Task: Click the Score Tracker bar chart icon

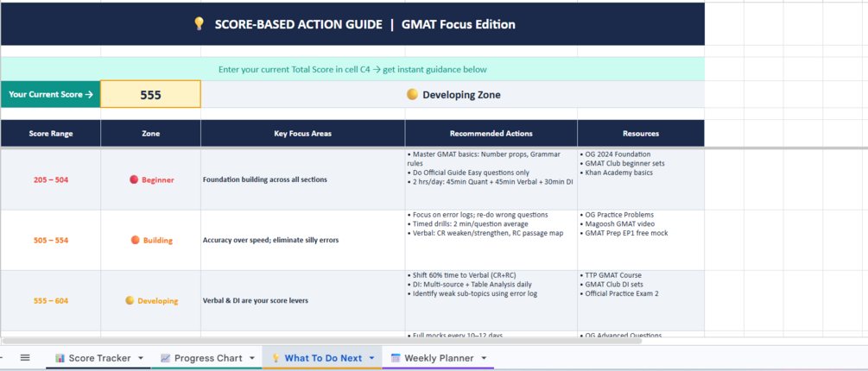Action: pos(60,358)
